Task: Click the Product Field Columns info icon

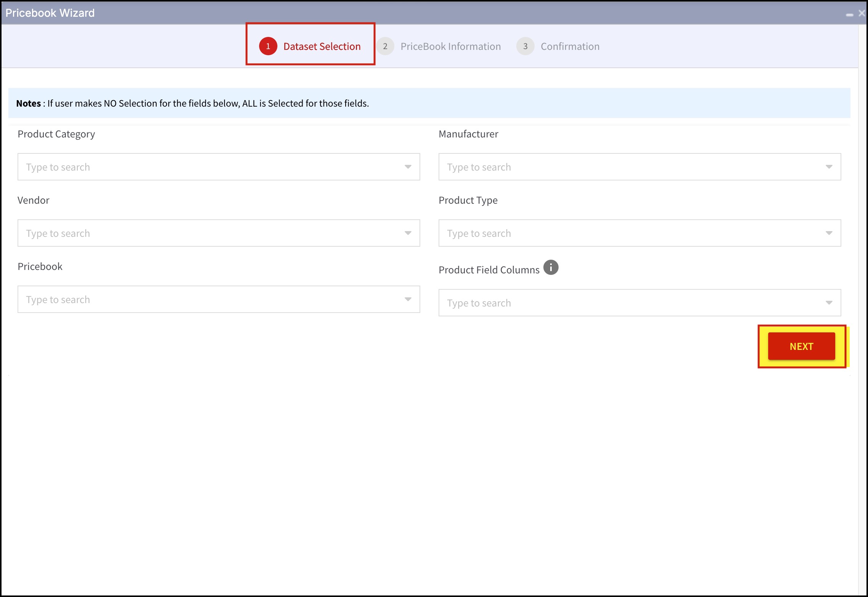Action: (551, 267)
